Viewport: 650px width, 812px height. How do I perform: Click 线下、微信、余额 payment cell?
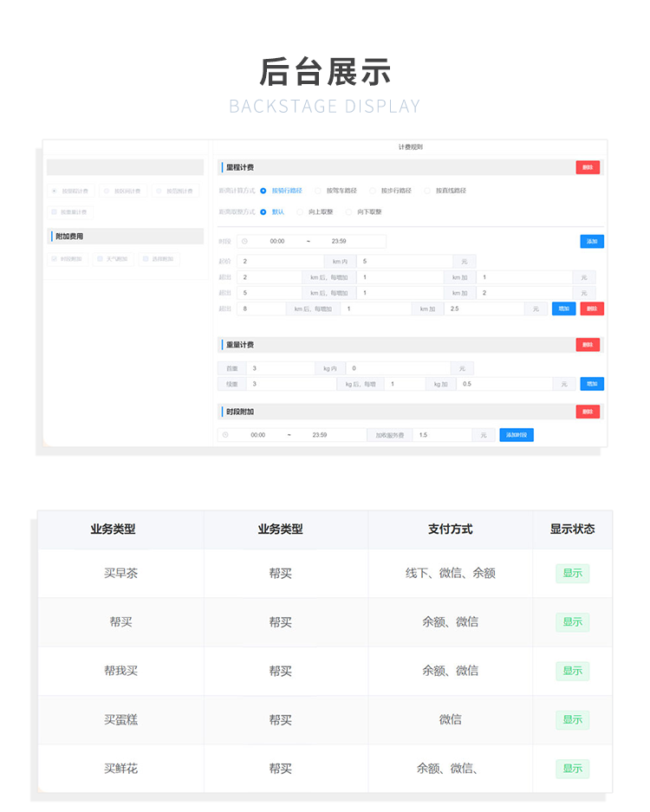(450, 574)
